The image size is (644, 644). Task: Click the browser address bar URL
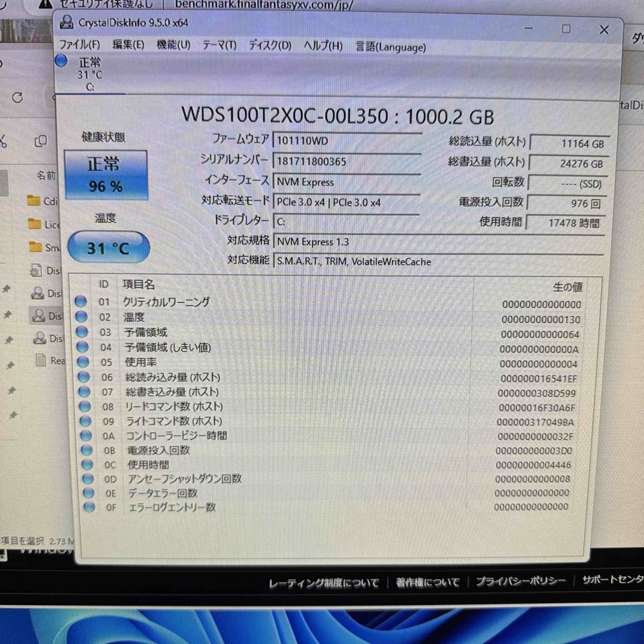[x=264, y=5]
